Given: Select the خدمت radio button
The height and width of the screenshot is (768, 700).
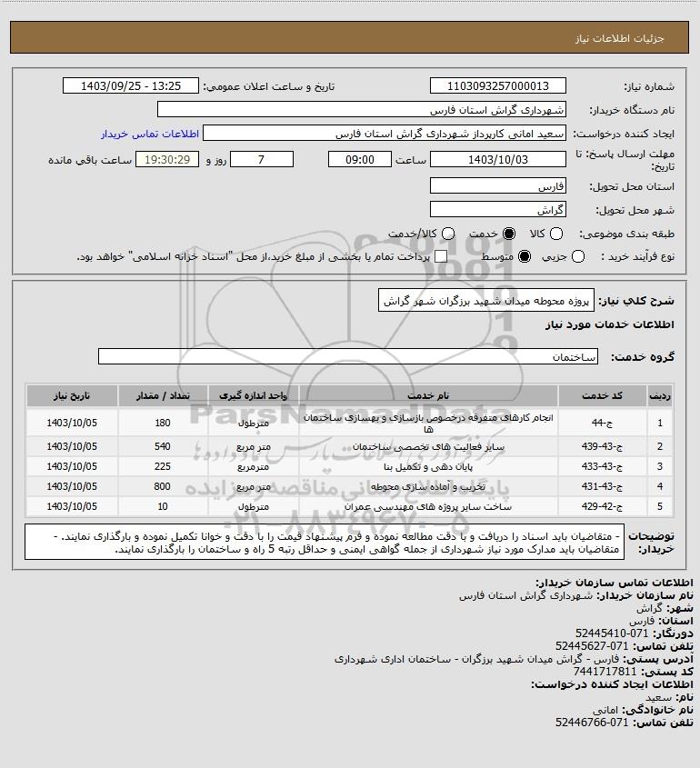Looking at the screenshot, I should 509,234.
